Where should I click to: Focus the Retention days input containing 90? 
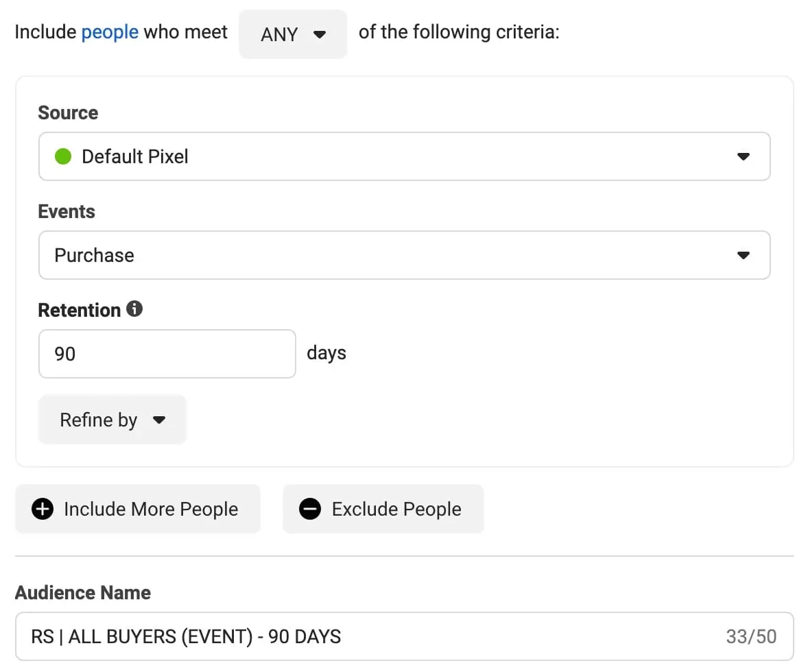click(x=167, y=354)
